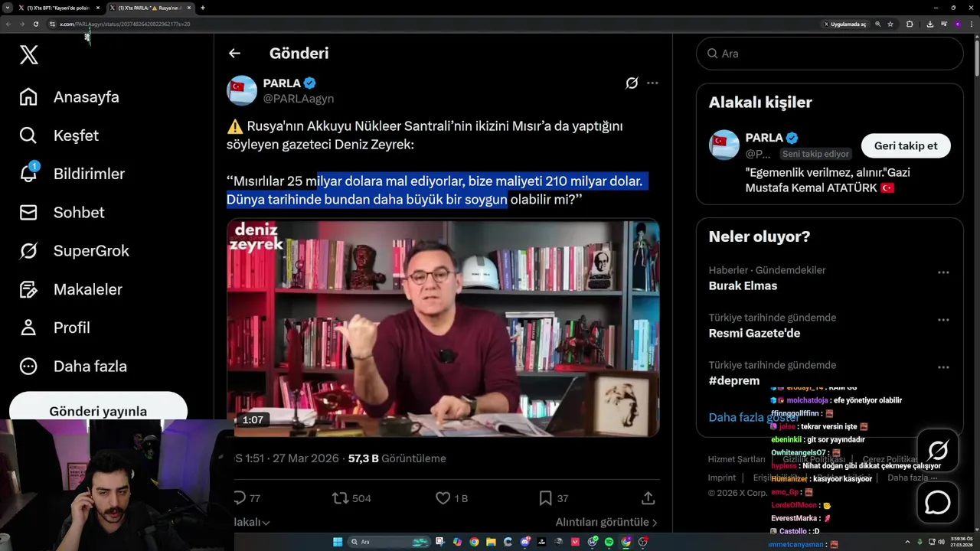Bookmark this page with the star icon
The image size is (980, 551).
[x=890, y=24]
